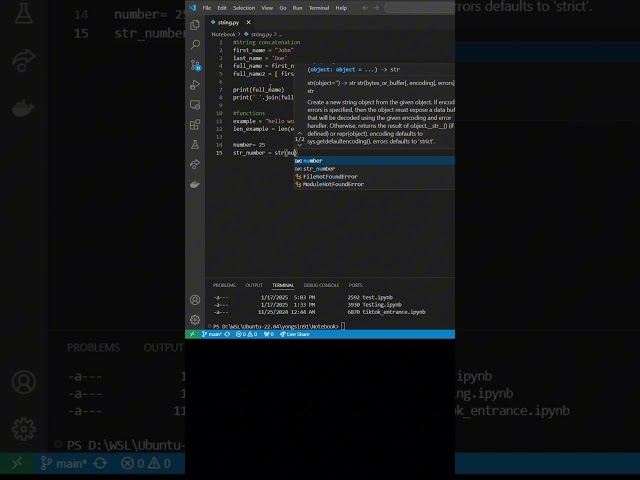The width and height of the screenshot is (640, 480).
Task: Switch to the OUTPUT panel tab
Action: [254, 285]
